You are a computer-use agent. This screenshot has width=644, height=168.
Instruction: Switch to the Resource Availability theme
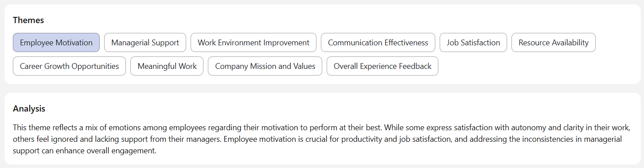tap(554, 43)
